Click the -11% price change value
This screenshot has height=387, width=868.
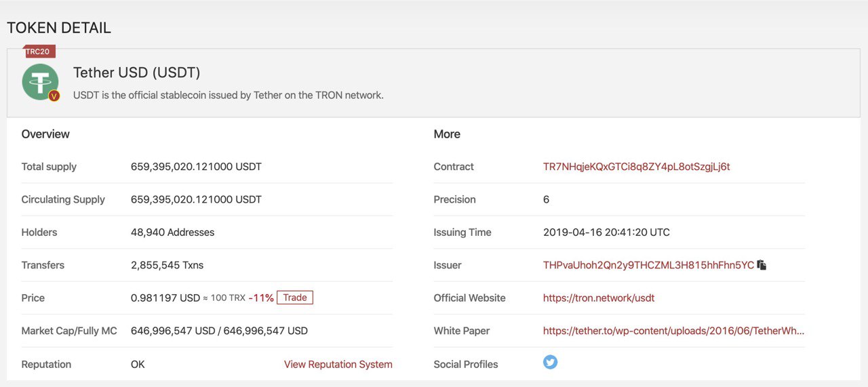(261, 298)
